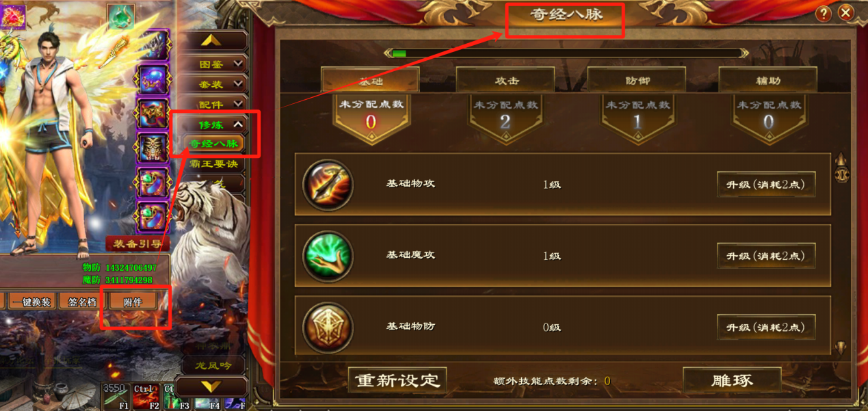Switch to the 攻击 tab
The height and width of the screenshot is (411, 868).
[x=507, y=80]
